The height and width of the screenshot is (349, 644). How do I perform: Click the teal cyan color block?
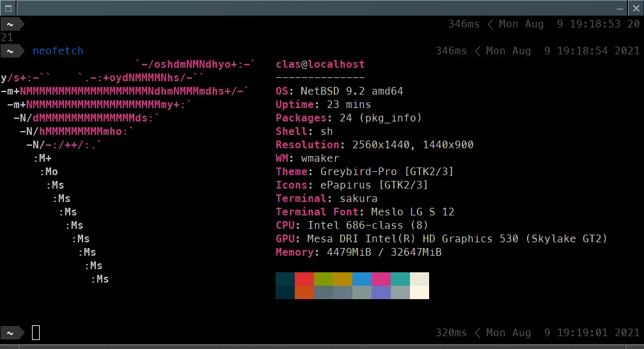[400, 279]
